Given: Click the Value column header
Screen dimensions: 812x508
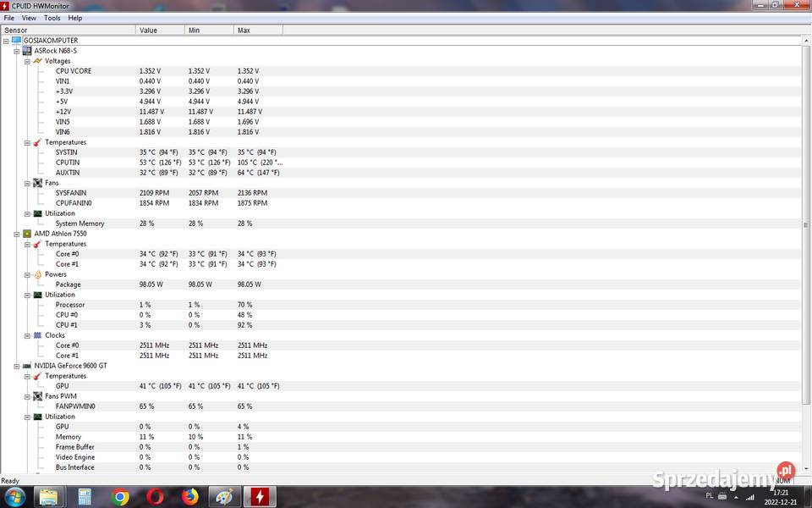Looking at the screenshot, I should [160, 30].
